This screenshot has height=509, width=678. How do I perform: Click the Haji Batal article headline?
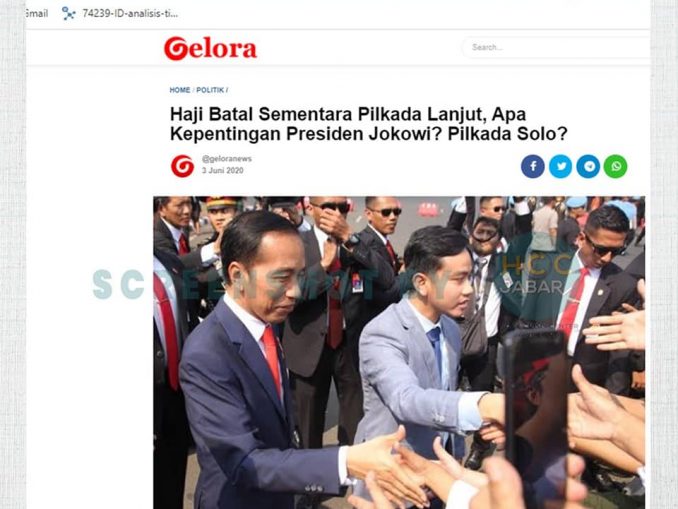tap(368, 124)
